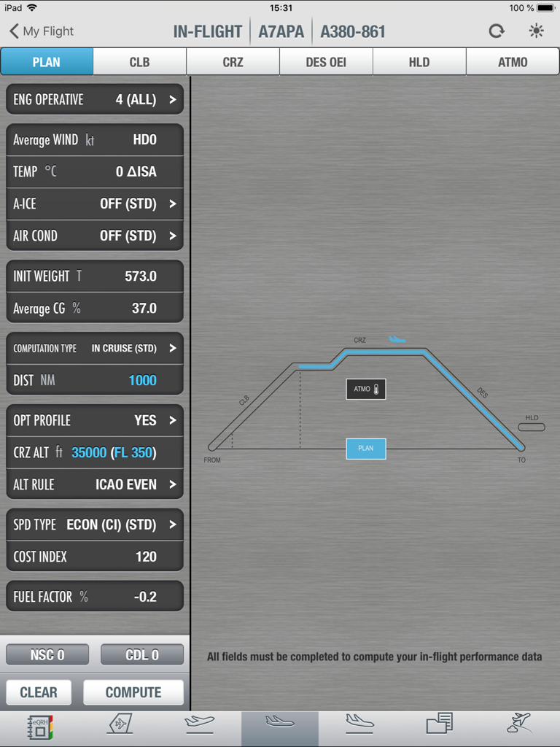Tap the FROM label on diagram
Viewport: 560px width, 747px height.
click(x=212, y=460)
